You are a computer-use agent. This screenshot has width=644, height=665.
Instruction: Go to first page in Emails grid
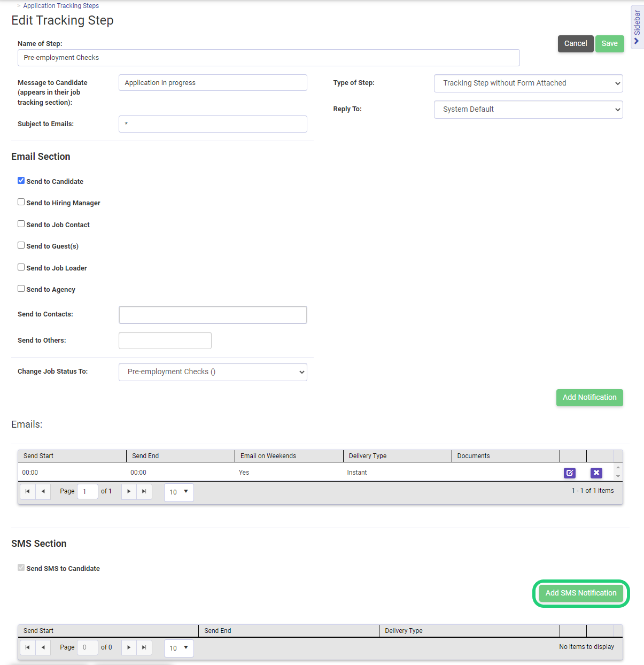click(28, 491)
